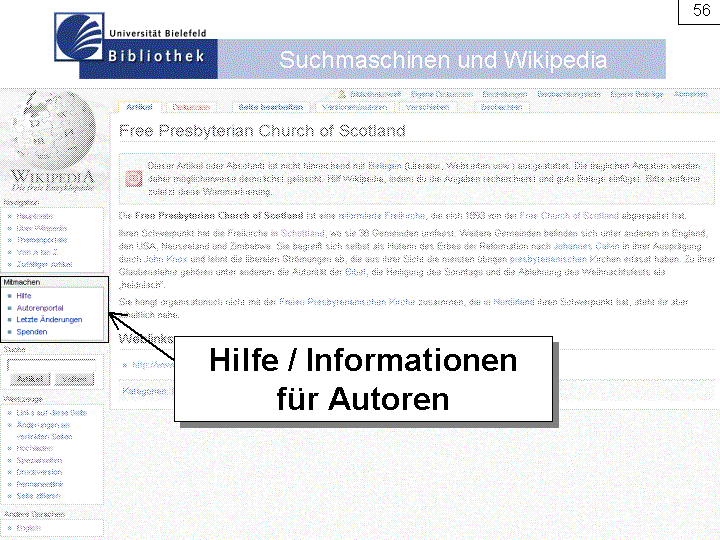720x540 pixels.
Task: Click the Spenden link
Action: click(x=32, y=332)
